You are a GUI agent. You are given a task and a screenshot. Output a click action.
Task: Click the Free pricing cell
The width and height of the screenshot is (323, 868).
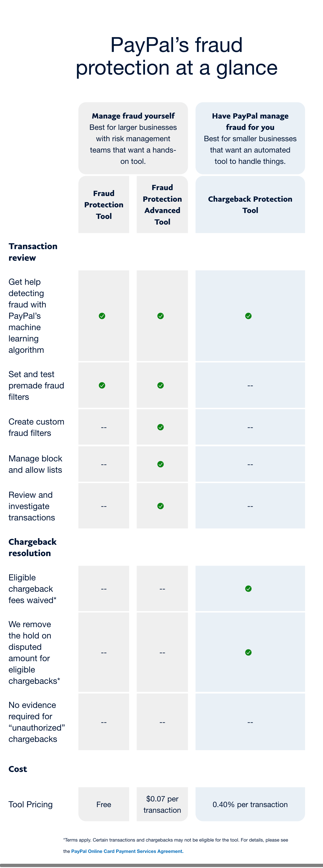(104, 804)
